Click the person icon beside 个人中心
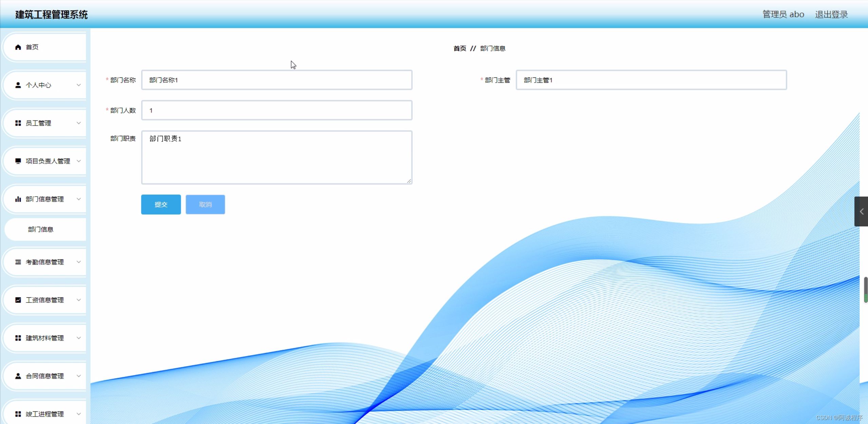Image resolution: width=868 pixels, height=424 pixels. (x=18, y=85)
